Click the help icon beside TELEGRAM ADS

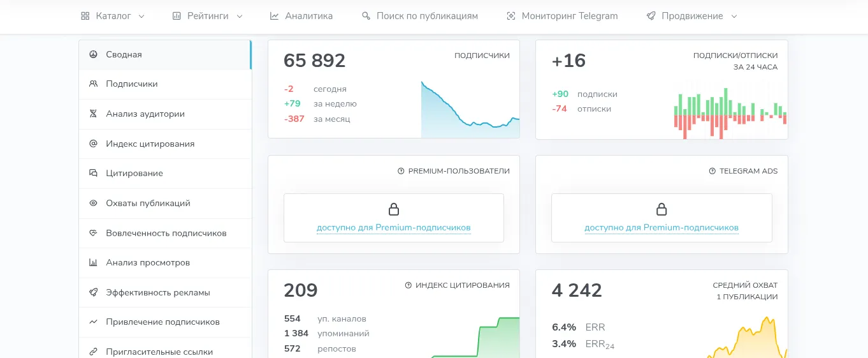point(712,171)
